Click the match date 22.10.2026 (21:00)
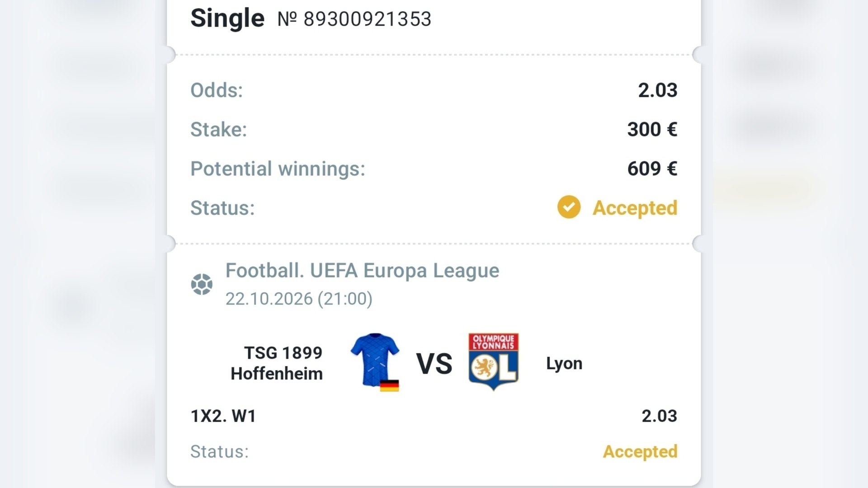The width and height of the screenshot is (868, 488). click(x=299, y=299)
